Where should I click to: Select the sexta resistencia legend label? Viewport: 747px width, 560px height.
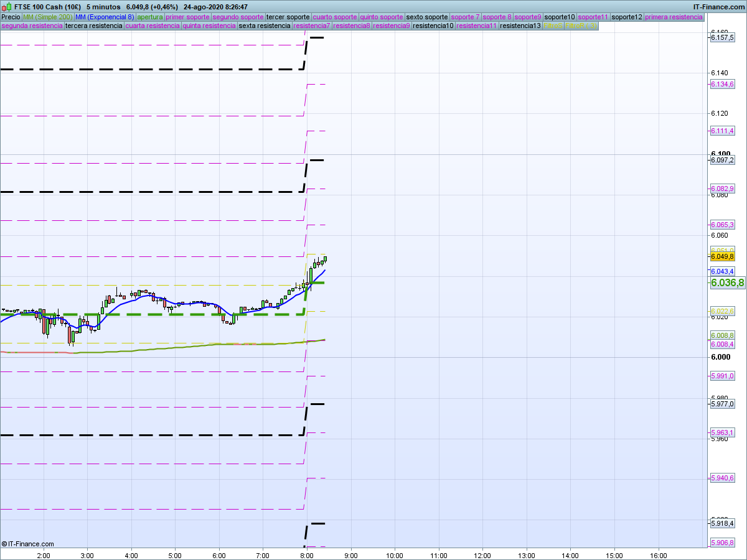pos(265,26)
